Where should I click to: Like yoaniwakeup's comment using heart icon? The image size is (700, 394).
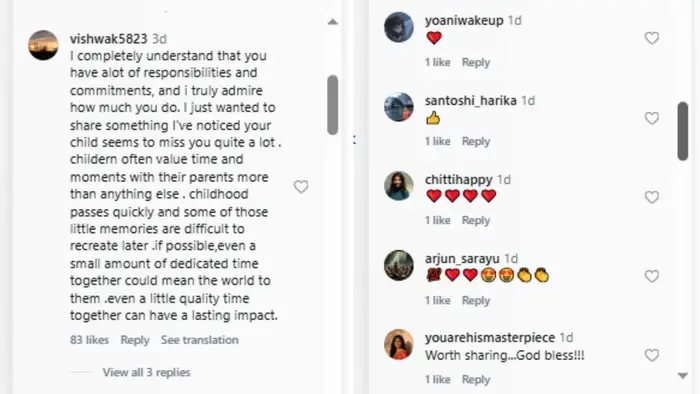[652, 38]
